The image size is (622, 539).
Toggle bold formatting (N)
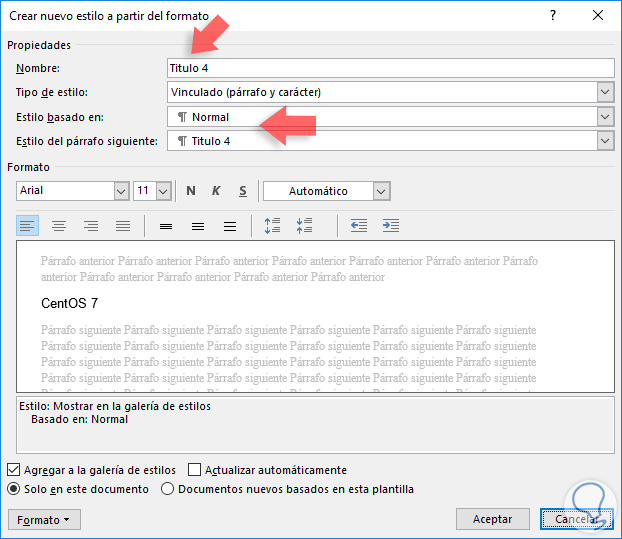191,191
